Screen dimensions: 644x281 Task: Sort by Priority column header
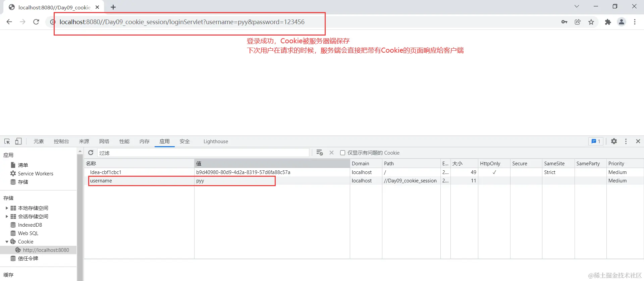[x=625, y=163]
